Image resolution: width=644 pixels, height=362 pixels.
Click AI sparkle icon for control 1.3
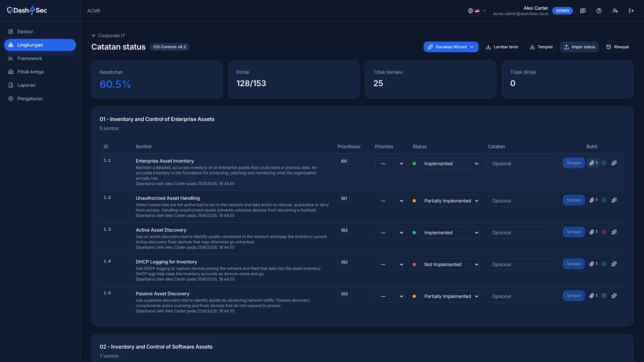[x=614, y=232]
